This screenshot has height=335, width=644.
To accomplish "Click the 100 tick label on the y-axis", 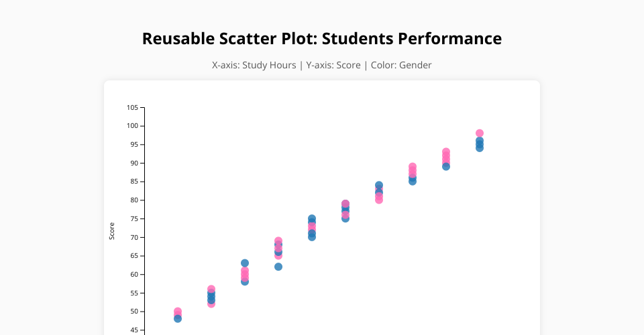I will pyautogui.click(x=132, y=126).
